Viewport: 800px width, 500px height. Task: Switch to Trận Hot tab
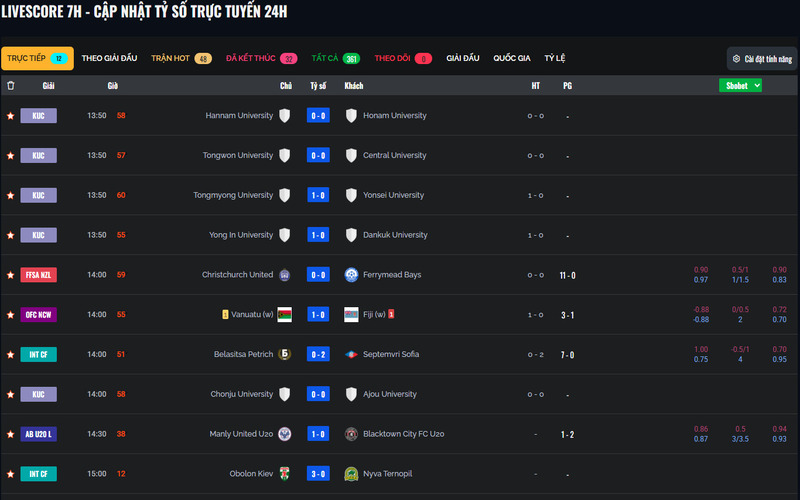(181, 59)
